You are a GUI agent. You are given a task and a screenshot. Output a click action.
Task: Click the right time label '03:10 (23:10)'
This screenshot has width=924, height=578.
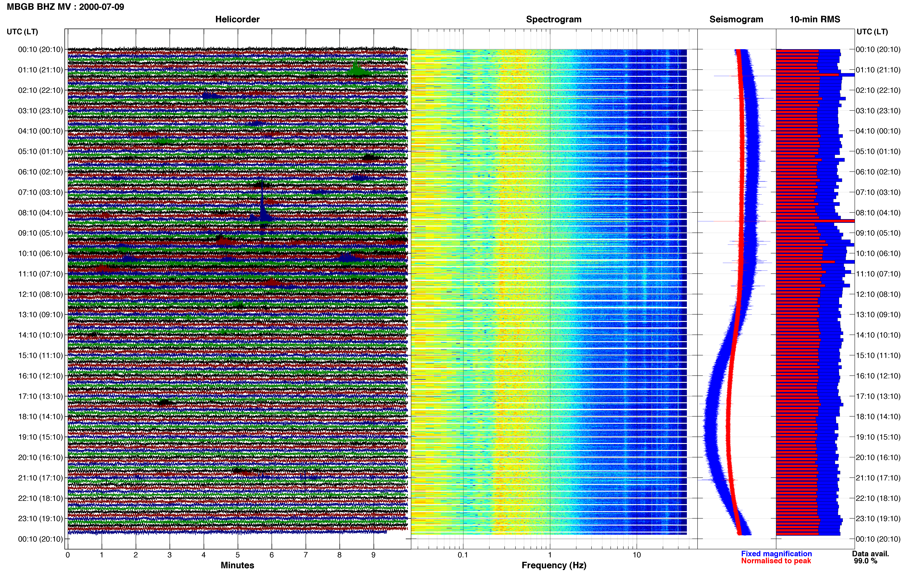[878, 111]
